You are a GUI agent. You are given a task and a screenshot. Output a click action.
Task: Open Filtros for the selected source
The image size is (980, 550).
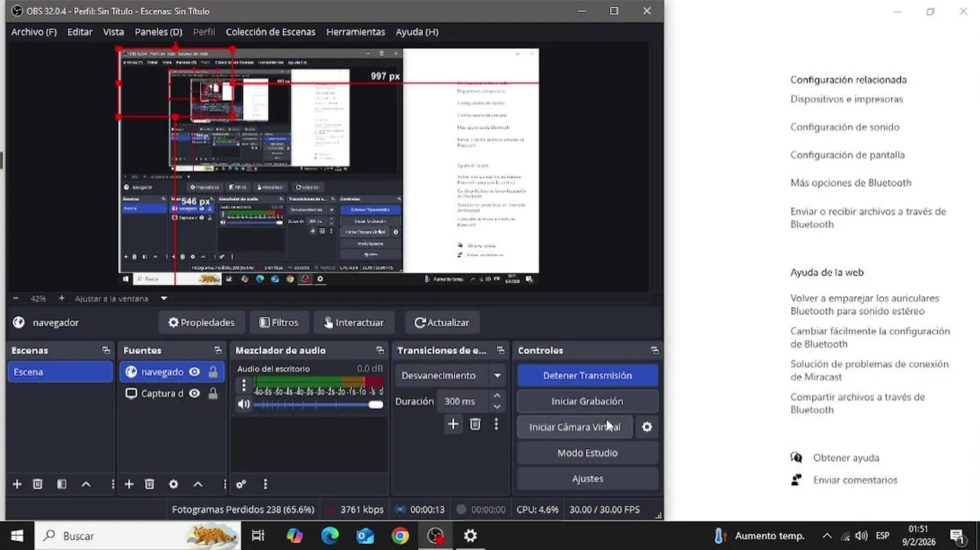pyautogui.click(x=279, y=322)
